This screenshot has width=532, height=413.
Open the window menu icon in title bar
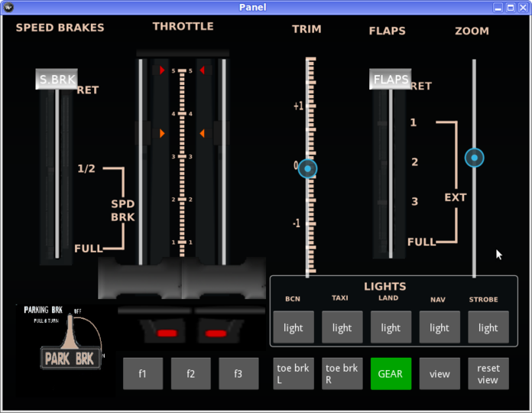[9, 7]
